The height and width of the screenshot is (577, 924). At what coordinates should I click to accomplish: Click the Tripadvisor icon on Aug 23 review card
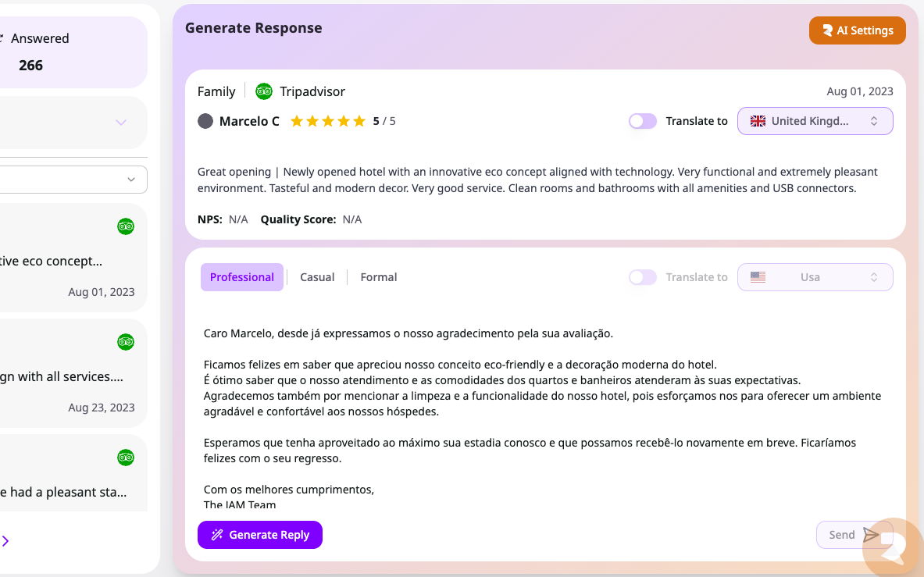point(126,342)
